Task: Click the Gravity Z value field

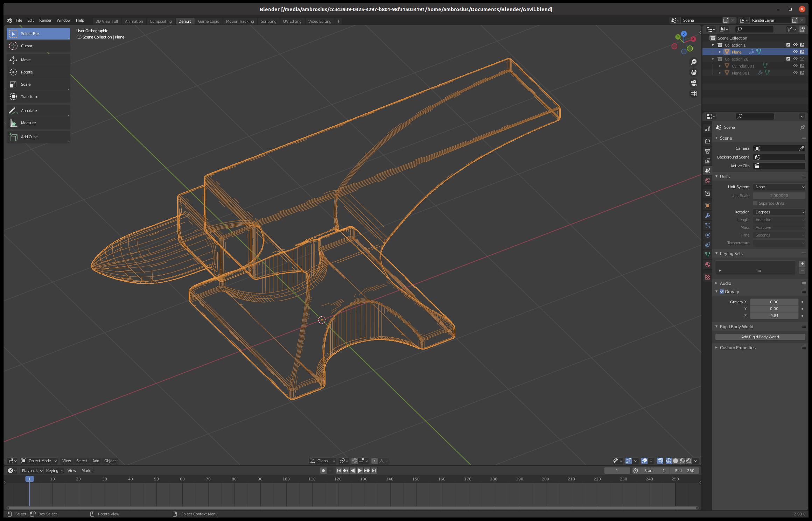Action: (x=774, y=316)
